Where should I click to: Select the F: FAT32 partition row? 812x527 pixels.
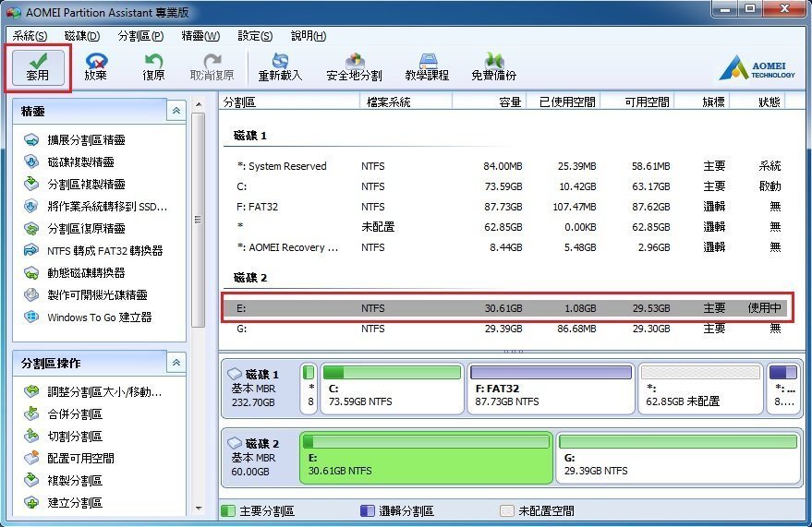tap(507, 207)
